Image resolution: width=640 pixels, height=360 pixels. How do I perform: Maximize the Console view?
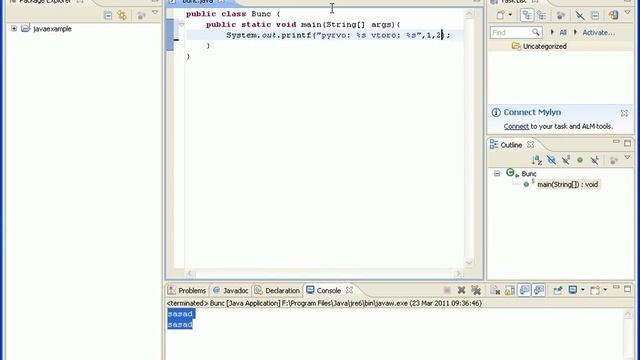click(627, 289)
